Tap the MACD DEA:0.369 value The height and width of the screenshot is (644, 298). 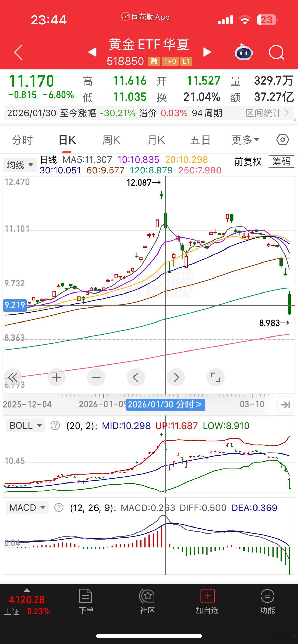click(x=254, y=508)
